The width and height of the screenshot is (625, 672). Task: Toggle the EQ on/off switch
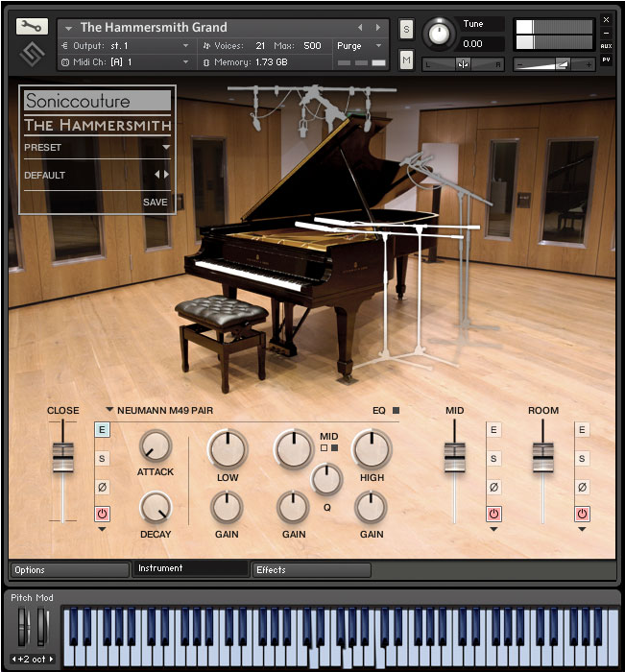pyautogui.click(x=395, y=411)
